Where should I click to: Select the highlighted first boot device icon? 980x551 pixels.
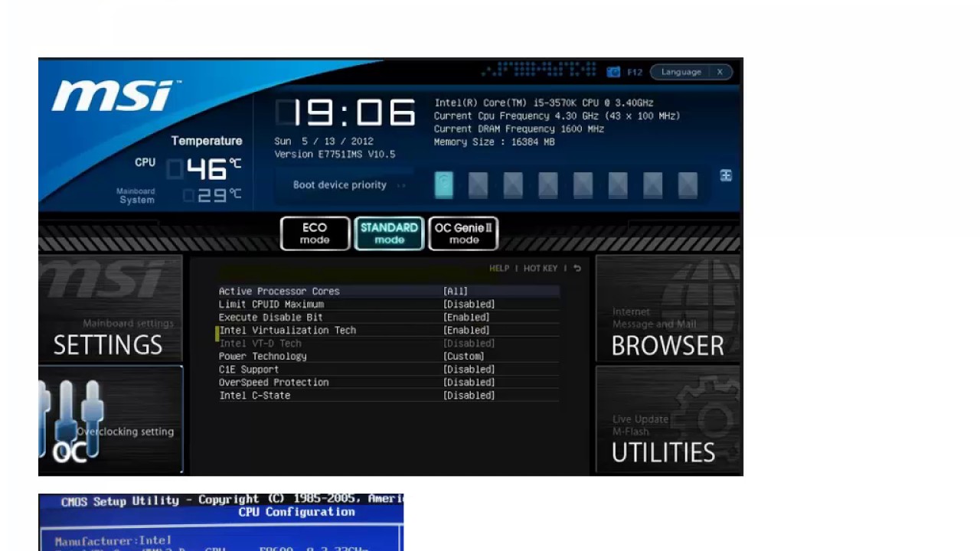[444, 185]
